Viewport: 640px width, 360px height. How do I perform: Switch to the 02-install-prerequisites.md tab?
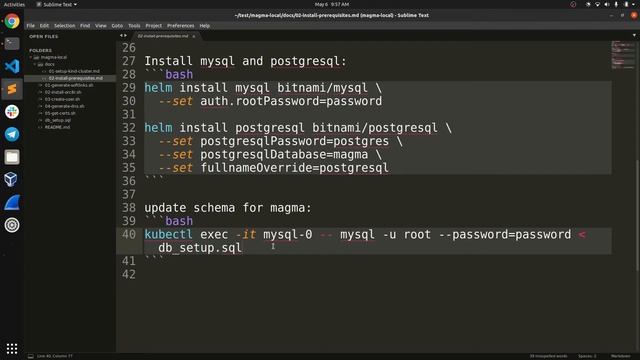[163, 36]
